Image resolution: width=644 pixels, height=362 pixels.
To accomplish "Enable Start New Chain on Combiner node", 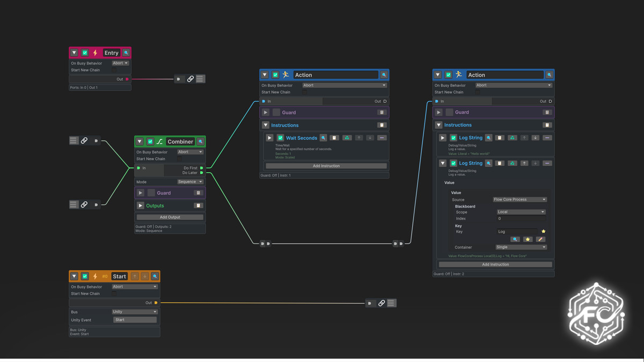I will click(x=180, y=159).
